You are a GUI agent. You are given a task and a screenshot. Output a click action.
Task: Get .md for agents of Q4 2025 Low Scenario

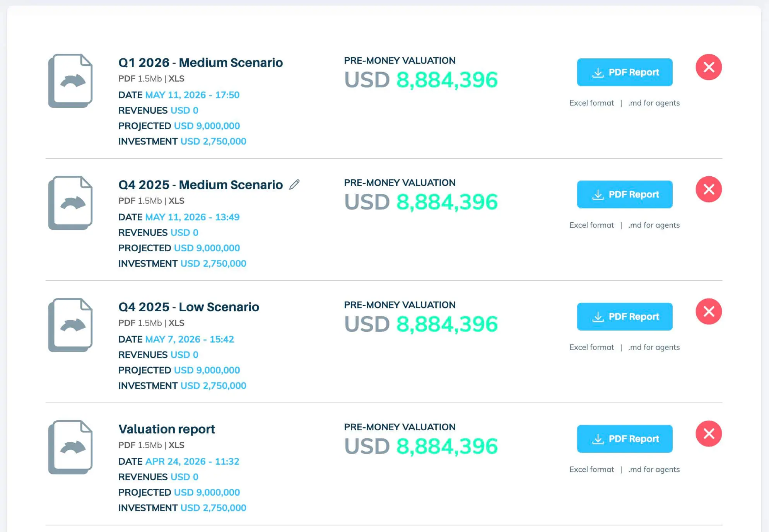click(x=654, y=347)
